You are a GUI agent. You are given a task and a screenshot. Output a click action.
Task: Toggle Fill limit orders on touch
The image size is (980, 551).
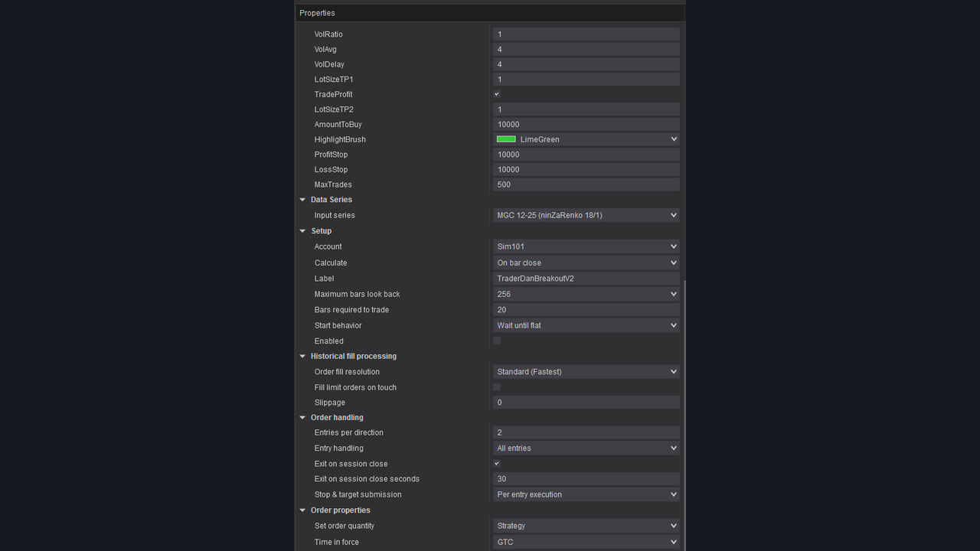496,386
